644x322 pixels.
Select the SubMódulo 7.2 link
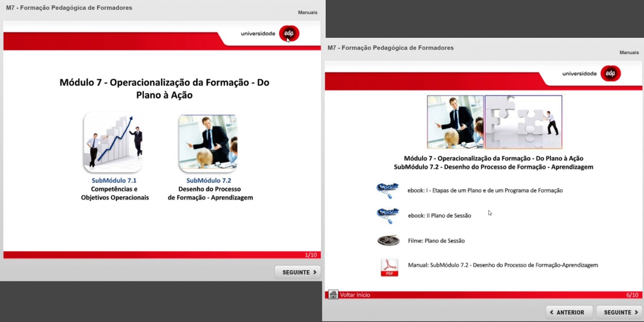(209, 180)
